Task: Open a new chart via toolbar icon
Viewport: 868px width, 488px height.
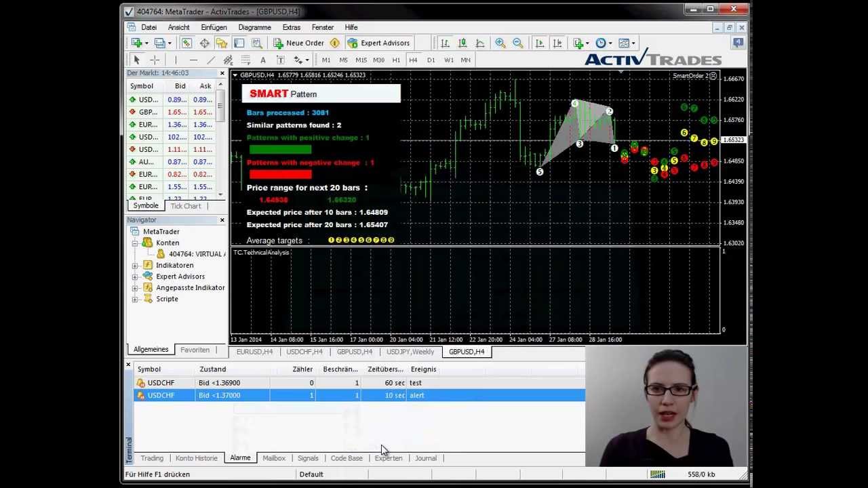Action: pyautogui.click(x=137, y=43)
